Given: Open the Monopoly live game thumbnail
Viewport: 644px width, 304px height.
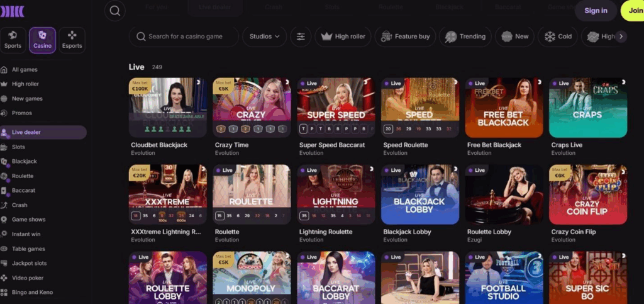Looking at the screenshot, I should [252, 278].
